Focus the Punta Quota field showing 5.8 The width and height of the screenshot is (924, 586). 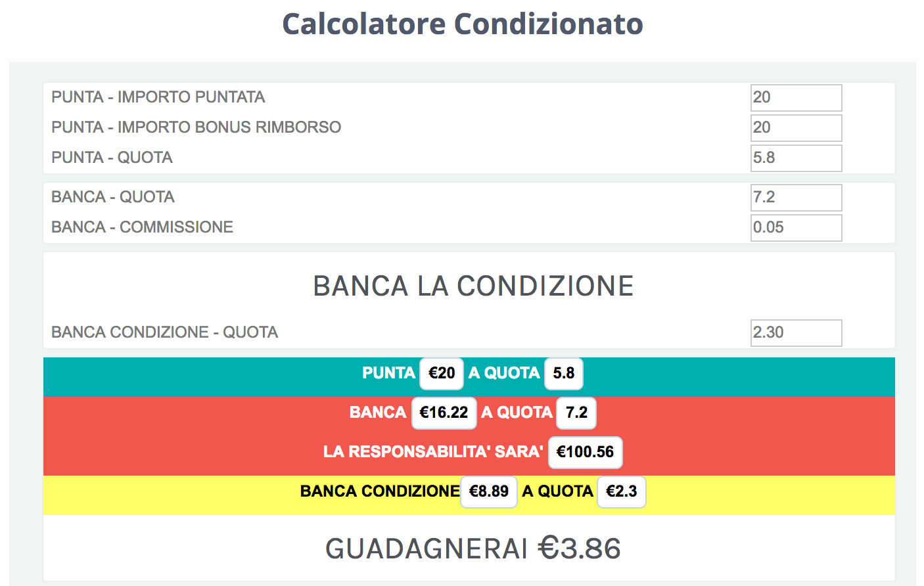[x=796, y=158]
